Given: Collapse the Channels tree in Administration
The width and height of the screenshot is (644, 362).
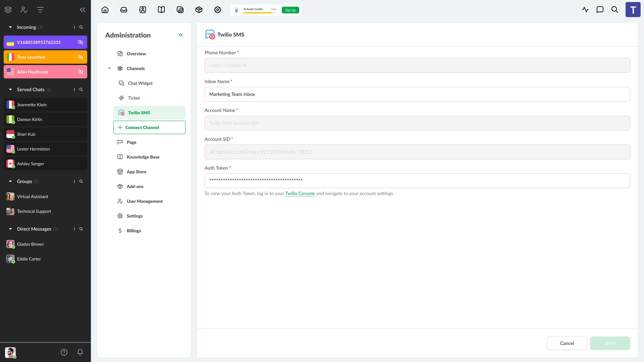Looking at the screenshot, I should click(109, 68).
